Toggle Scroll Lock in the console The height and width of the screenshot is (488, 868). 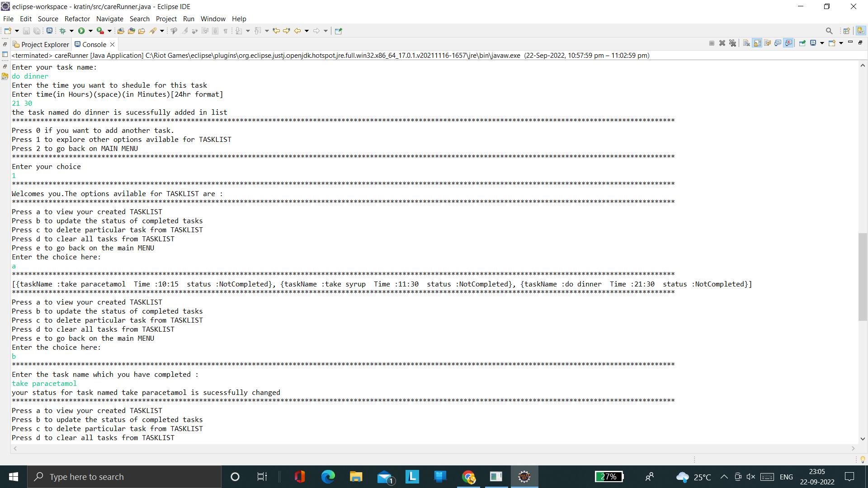pyautogui.click(x=757, y=43)
